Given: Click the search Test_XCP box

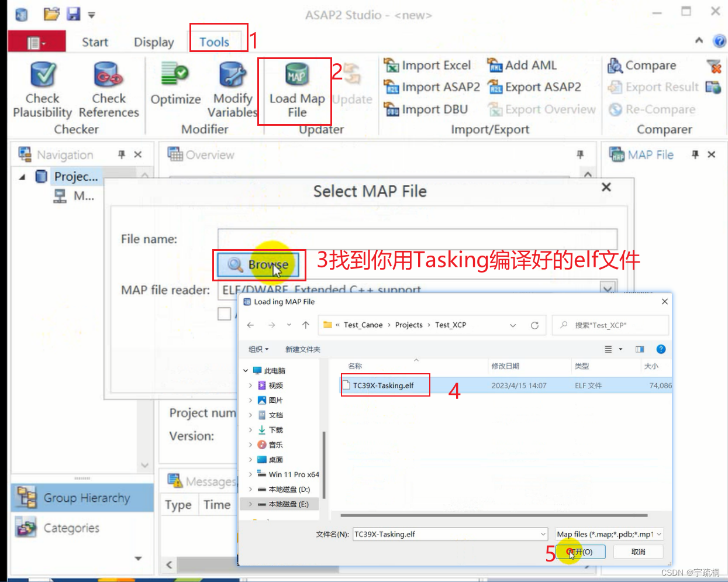Looking at the screenshot, I should click(610, 325).
